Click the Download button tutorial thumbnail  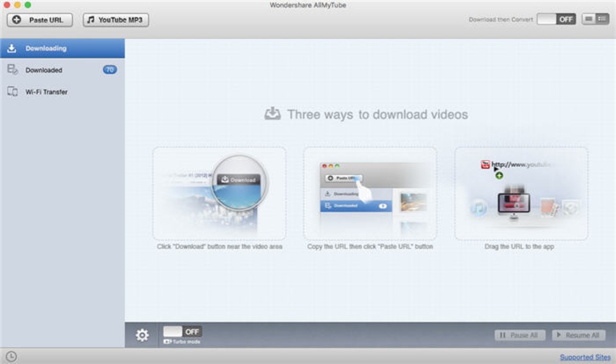point(219,194)
